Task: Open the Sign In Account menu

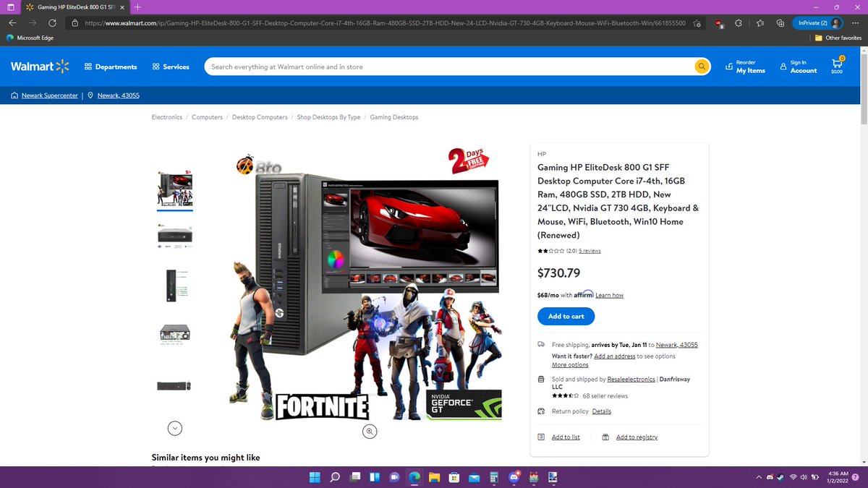Action: coord(799,67)
